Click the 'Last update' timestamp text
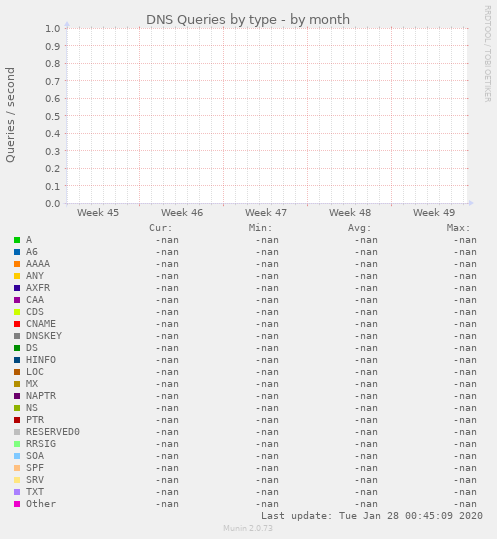This screenshot has width=497, height=539. pyautogui.click(x=372, y=516)
